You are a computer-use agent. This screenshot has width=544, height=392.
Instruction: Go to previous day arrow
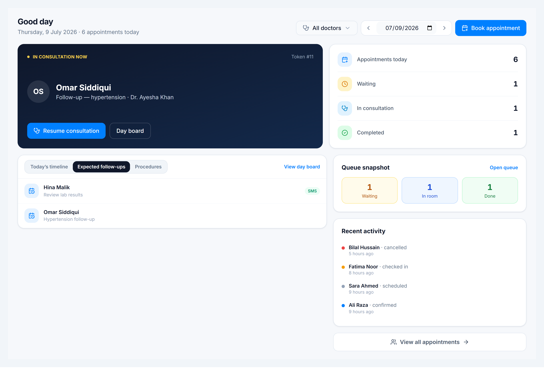tap(369, 28)
